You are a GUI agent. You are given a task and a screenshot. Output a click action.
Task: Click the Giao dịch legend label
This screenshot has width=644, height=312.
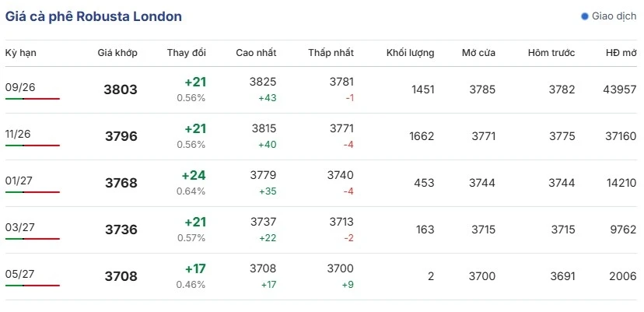(614, 16)
